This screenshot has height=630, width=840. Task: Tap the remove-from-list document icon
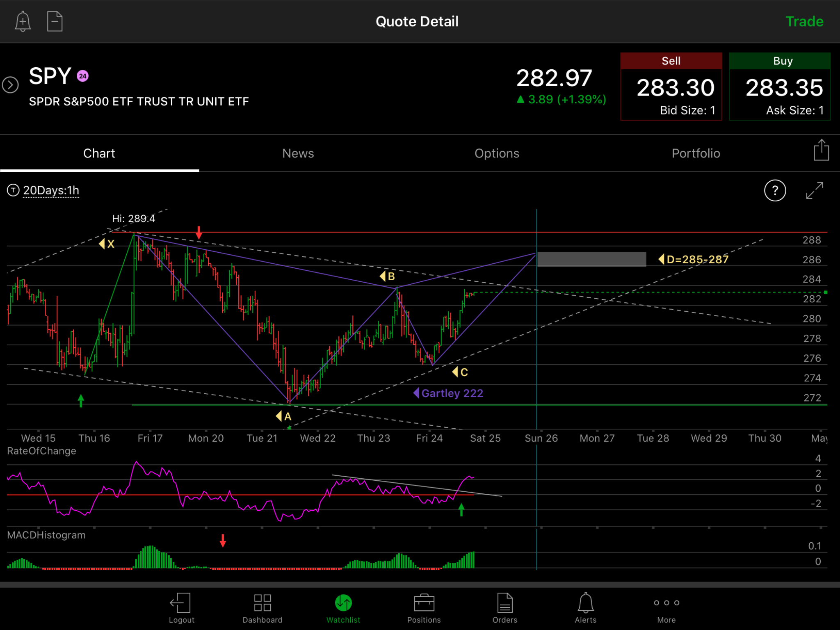[x=55, y=21]
